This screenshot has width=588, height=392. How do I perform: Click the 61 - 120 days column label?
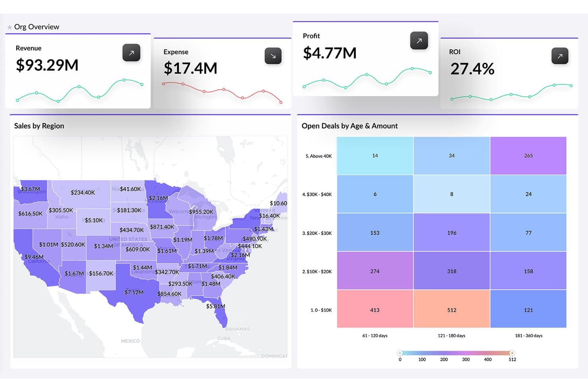[x=375, y=336]
